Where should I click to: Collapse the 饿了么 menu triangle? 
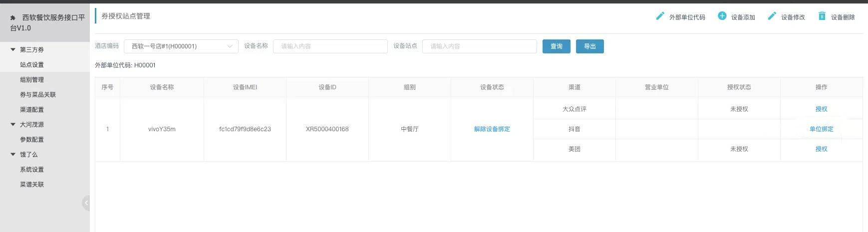[13, 154]
